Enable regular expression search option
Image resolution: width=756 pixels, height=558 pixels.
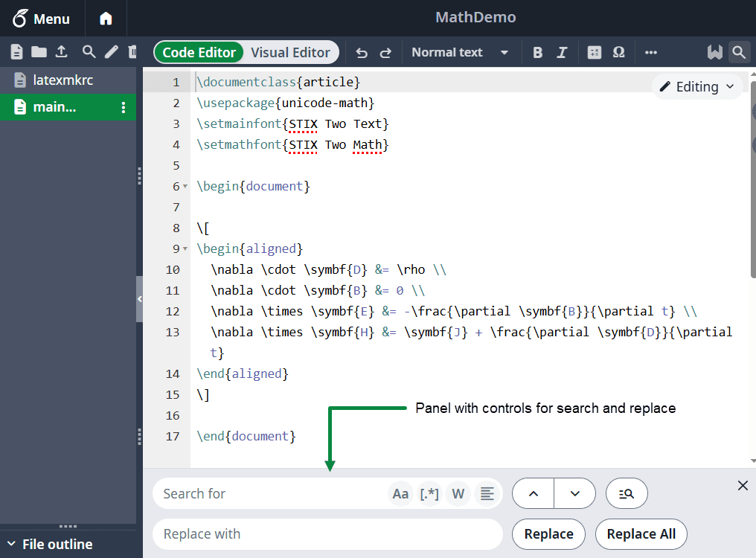(429, 493)
